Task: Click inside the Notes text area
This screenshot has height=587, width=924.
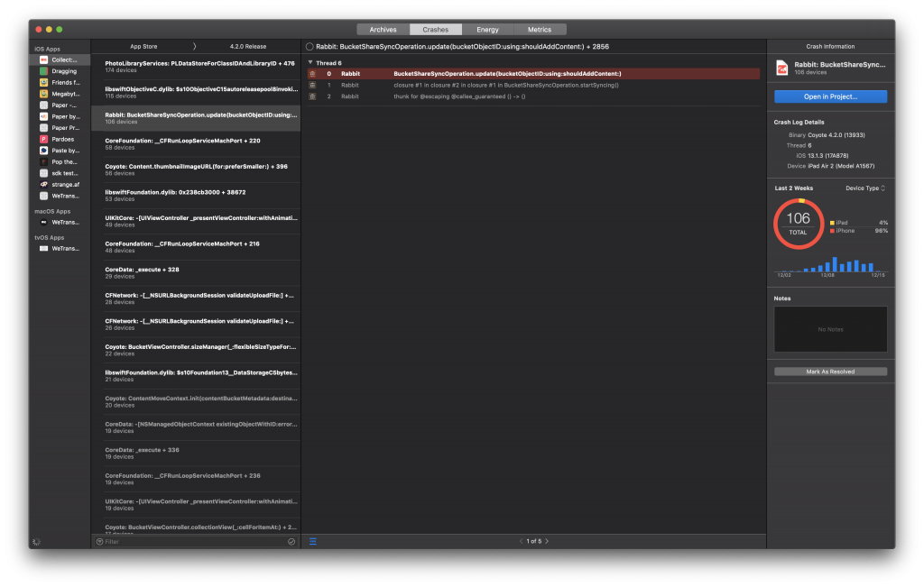Action: pyautogui.click(x=830, y=329)
